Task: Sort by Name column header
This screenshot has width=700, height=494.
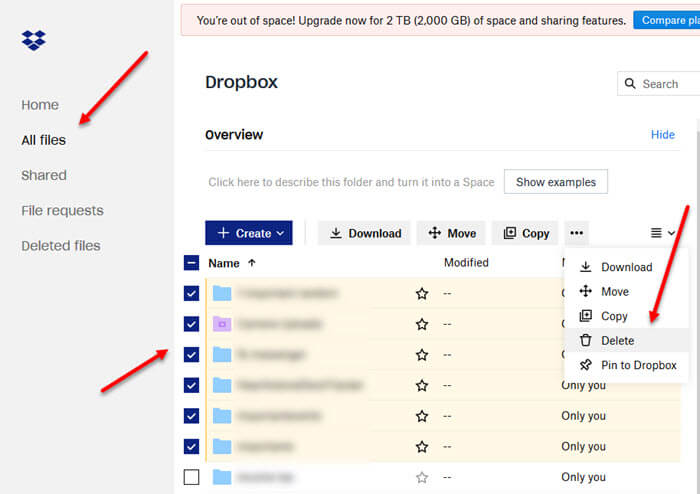Action: click(232, 263)
